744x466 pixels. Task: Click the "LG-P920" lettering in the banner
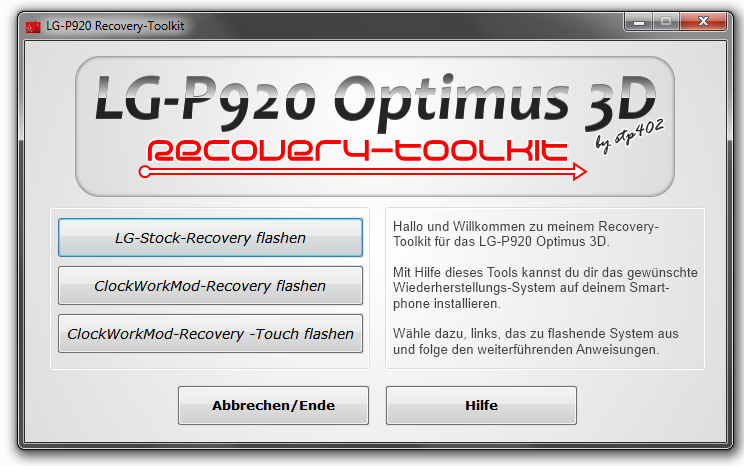[205, 103]
